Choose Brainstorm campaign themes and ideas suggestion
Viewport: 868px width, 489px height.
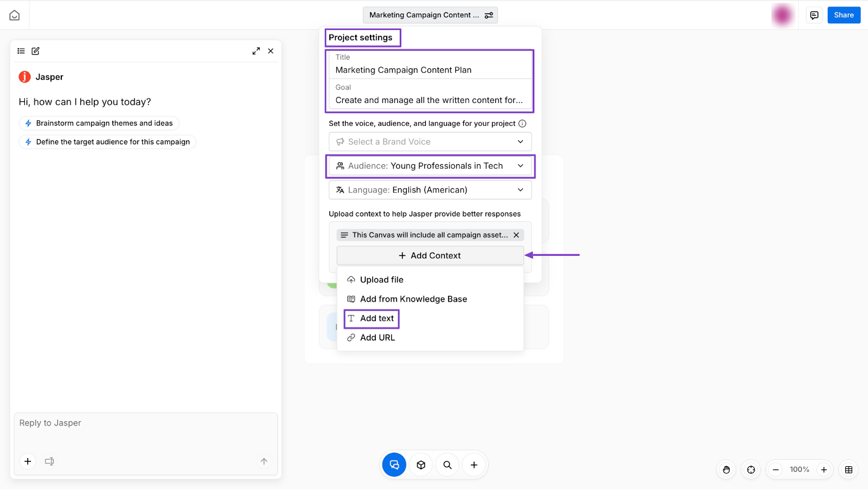click(99, 123)
